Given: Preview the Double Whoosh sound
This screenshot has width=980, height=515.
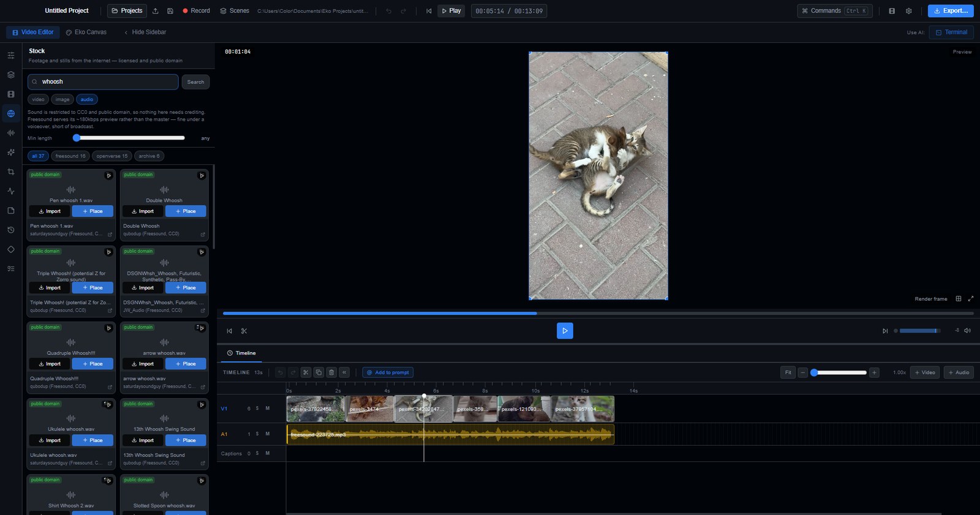Looking at the screenshot, I should [x=202, y=176].
